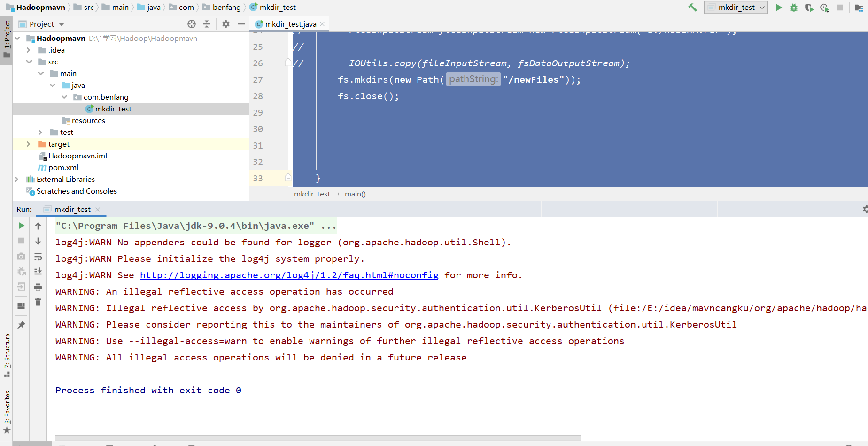Run mkdir_test from the top toolbar

pos(779,8)
